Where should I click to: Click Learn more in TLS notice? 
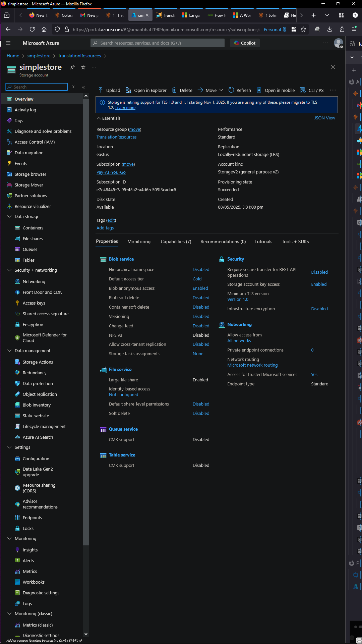pos(125,108)
